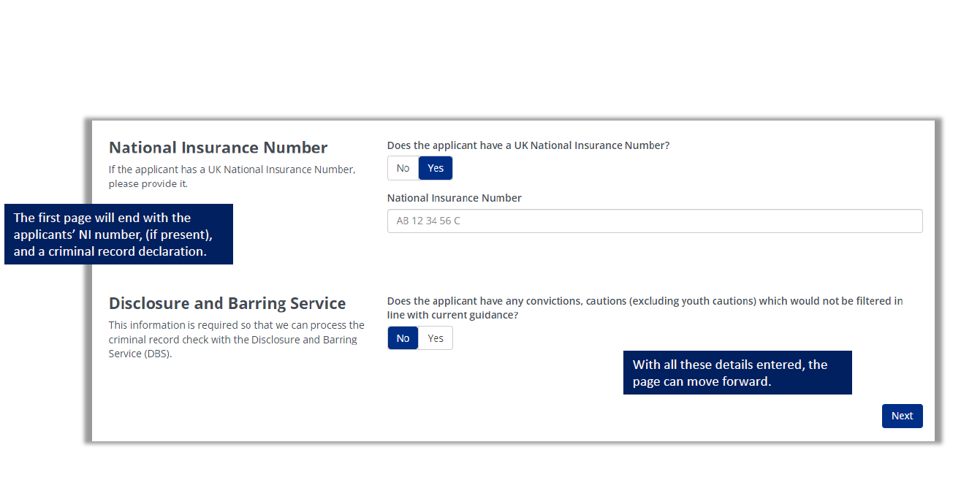The width and height of the screenshot is (980, 480).
Task: Select "Yes" for UK National Insurance Number question
Action: (x=435, y=167)
